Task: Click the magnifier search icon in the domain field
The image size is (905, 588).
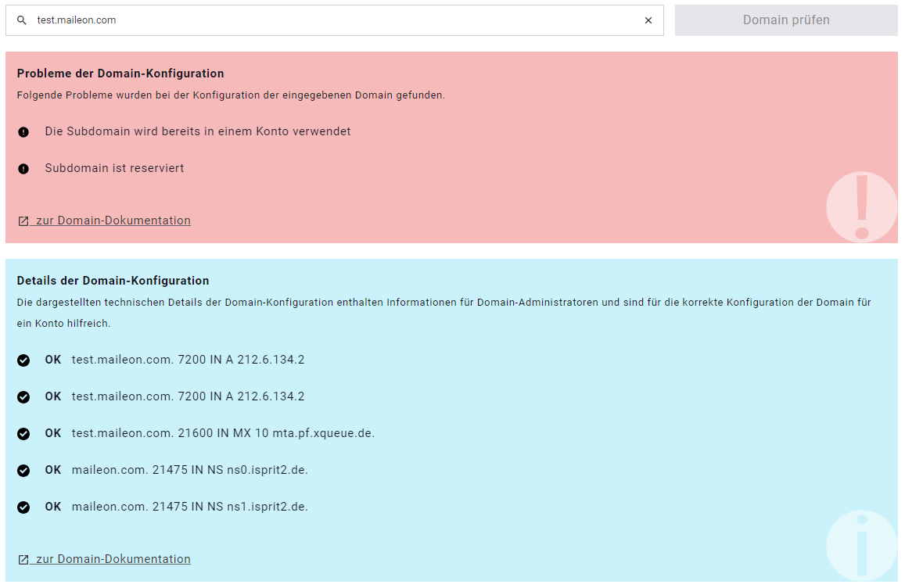Action: tap(22, 20)
